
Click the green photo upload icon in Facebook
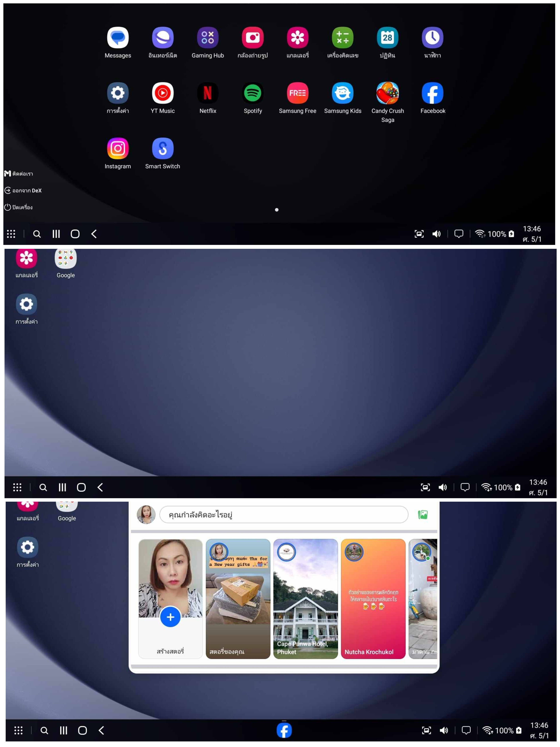[423, 514]
